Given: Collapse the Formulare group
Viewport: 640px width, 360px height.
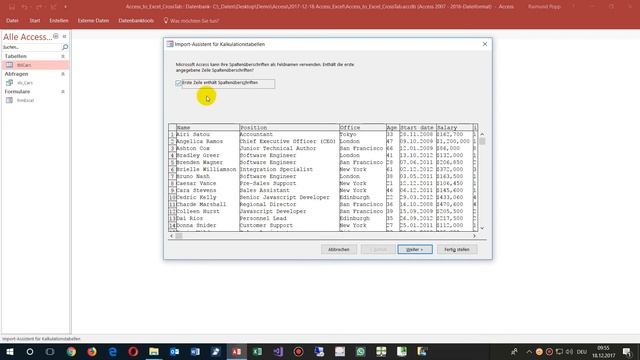Looking at the screenshot, I should pyautogui.click(x=63, y=91).
